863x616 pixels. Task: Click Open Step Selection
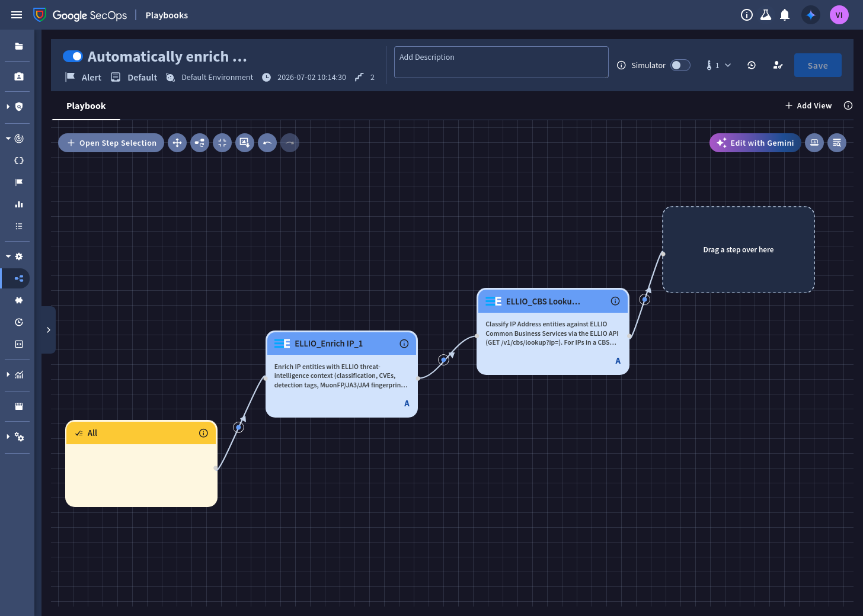[111, 143]
